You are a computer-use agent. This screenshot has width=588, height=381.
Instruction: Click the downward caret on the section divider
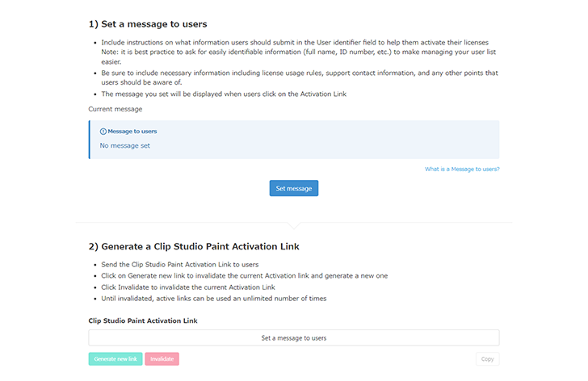pos(294,224)
